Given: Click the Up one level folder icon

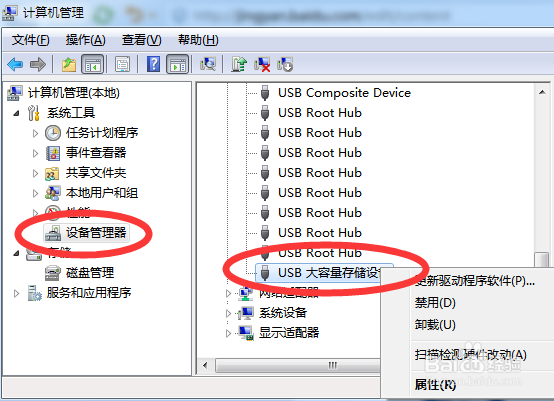Looking at the screenshot, I should coord(69,64).
